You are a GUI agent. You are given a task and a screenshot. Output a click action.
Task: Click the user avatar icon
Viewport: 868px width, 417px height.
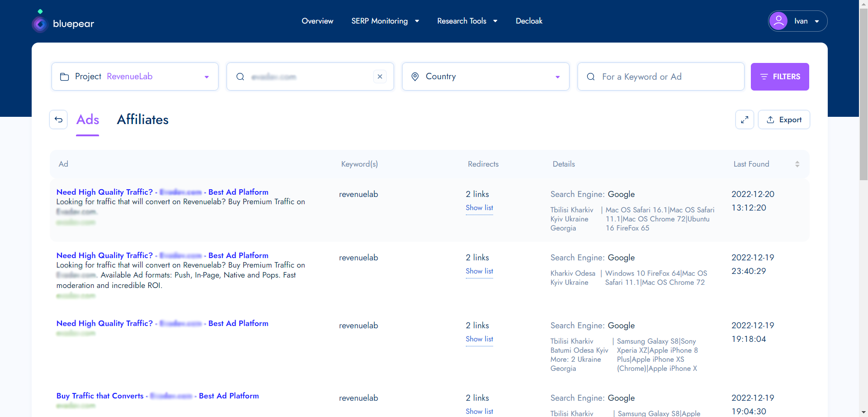[778, 21]
